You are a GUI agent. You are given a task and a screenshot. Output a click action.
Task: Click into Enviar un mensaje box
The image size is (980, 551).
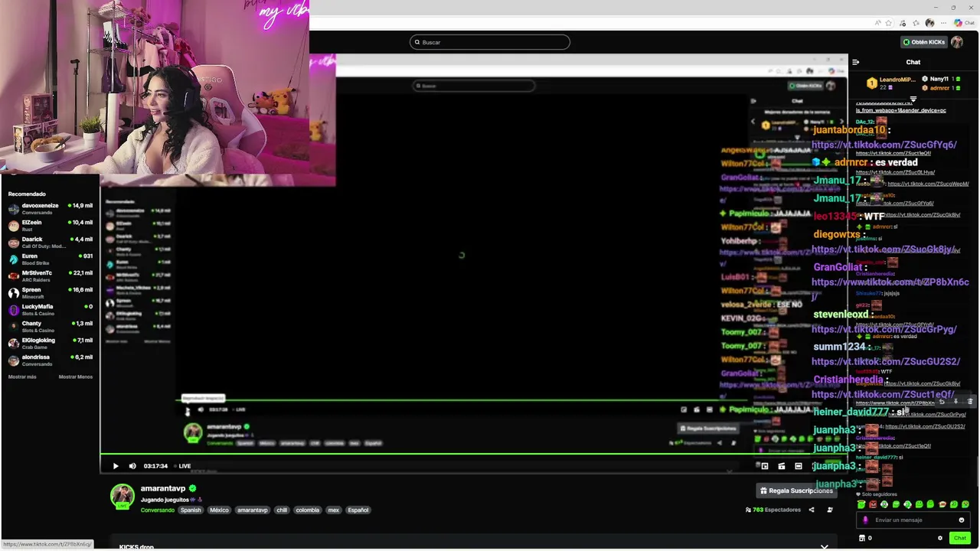coord(913,520)
